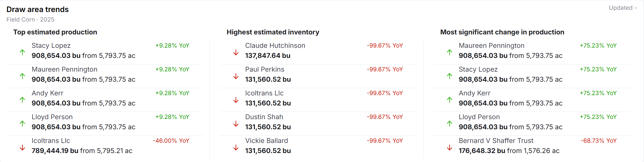Click red down arrow next to Claude Hutchinson
The width and height of the screenshot is (644, 162).
(236, 52)
